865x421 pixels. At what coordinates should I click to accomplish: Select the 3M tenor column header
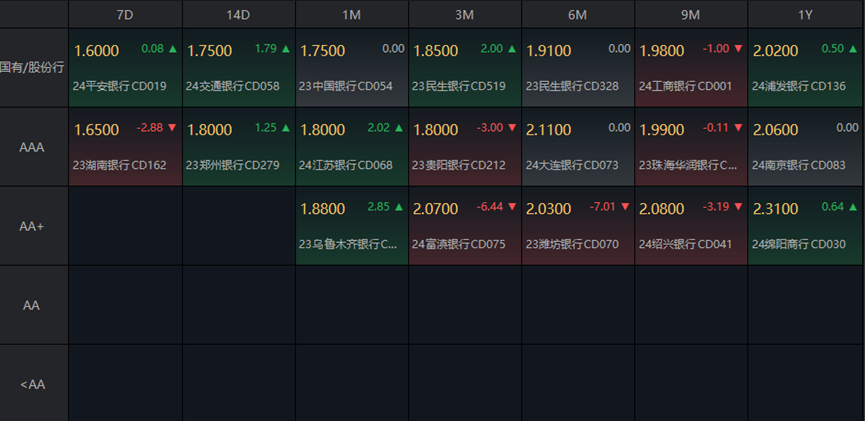tap(464, 14)
